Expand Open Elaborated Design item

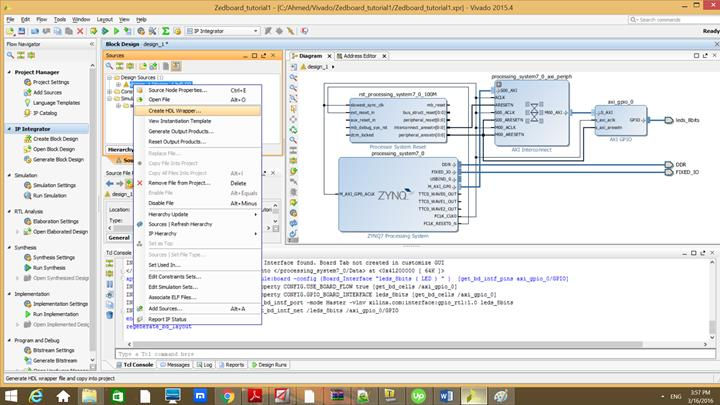click(18, 232)
